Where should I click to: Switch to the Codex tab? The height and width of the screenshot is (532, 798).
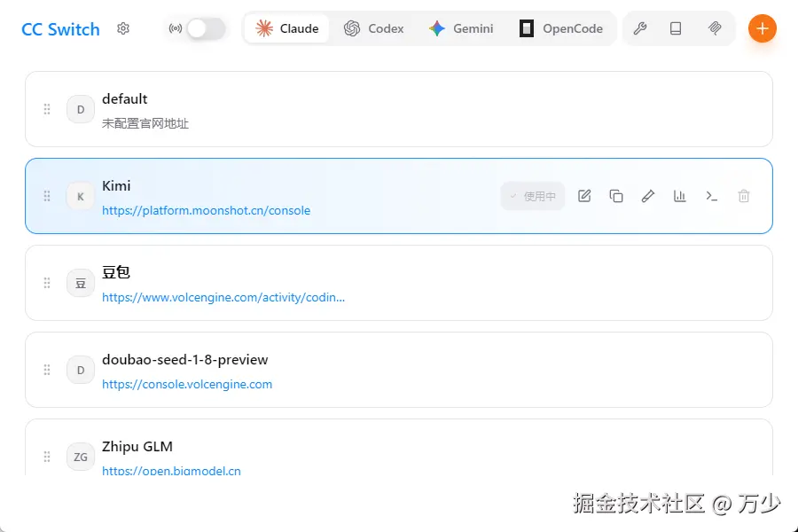coord(373,28)
